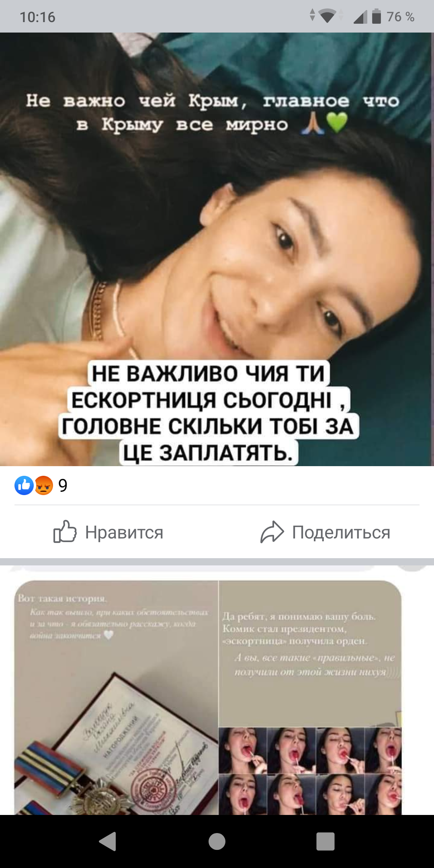Open the angry face reaction icon
This screenshot has height=868, width=434.
pyautogui.click(x=44, y=485)
